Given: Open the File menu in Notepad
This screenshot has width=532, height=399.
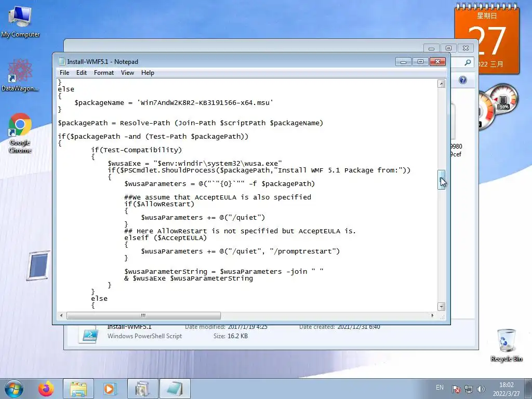Looking at the screenshot, I should pyautogui.click(x=64, y=73).
